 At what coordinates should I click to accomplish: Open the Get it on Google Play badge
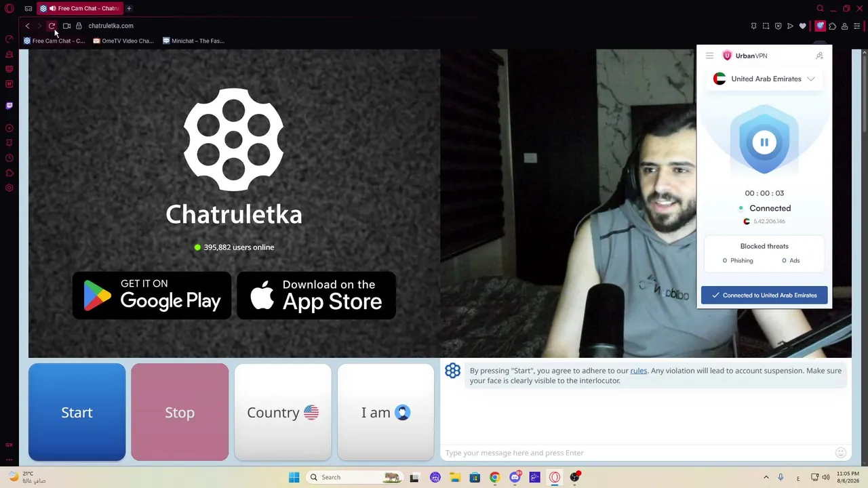[x=152, y=296]
